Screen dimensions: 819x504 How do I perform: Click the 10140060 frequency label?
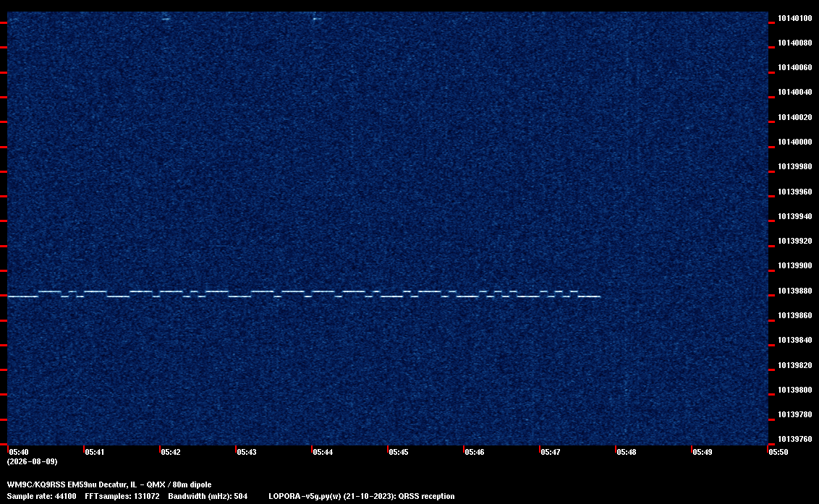pos(794,67)
